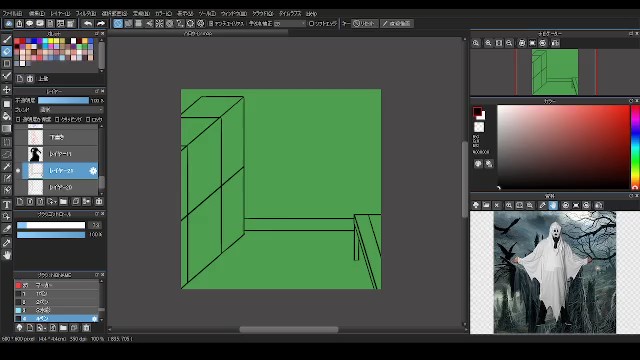This screenshot has height=360, width=640.
Task: Select the Text tool
Action: (x=7, y=204)
